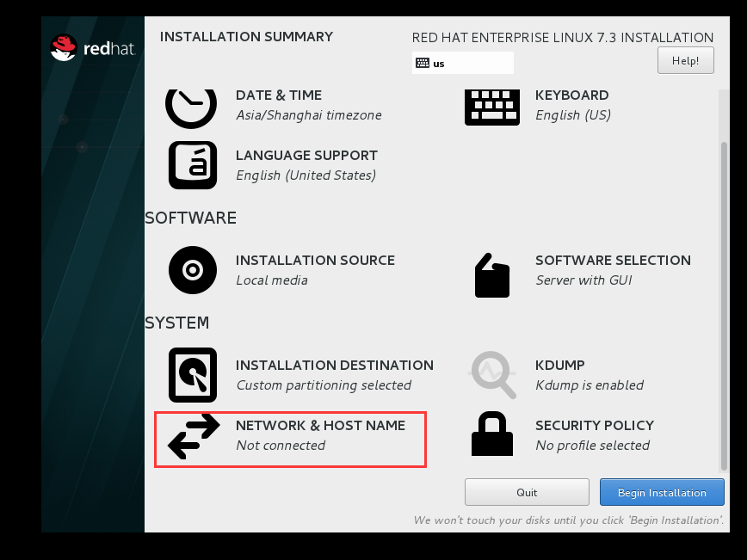Open the KDUMP label

tap(560, 366)
